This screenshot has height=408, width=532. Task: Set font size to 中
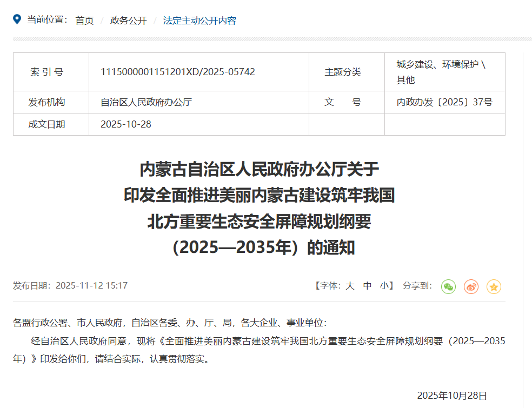(367, 286)
